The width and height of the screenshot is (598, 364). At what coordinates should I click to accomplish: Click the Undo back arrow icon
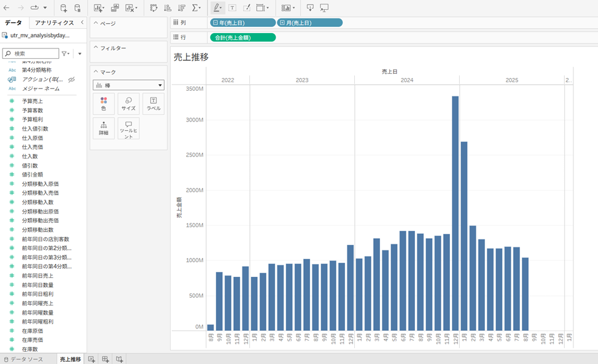(7, 7)
